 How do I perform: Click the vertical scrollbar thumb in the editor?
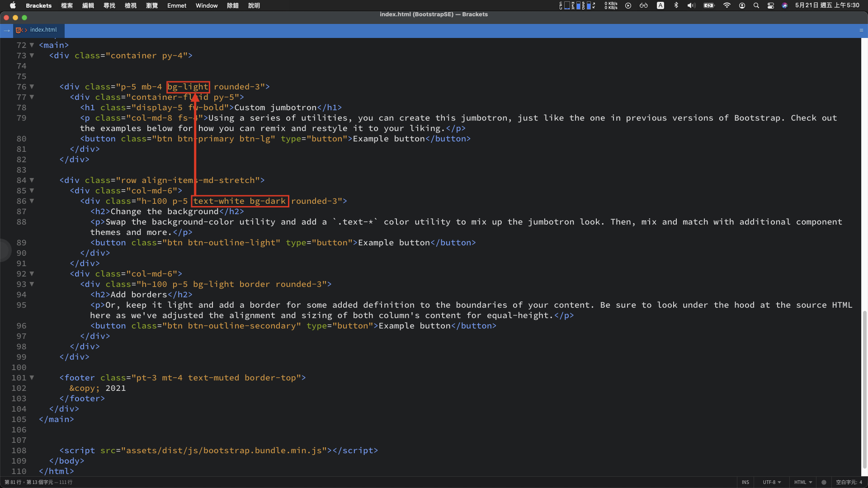pos(864,389)
